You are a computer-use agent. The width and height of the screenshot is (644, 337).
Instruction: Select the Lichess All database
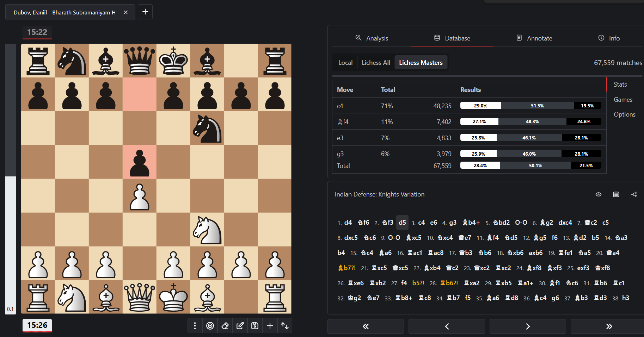point(376,63)
